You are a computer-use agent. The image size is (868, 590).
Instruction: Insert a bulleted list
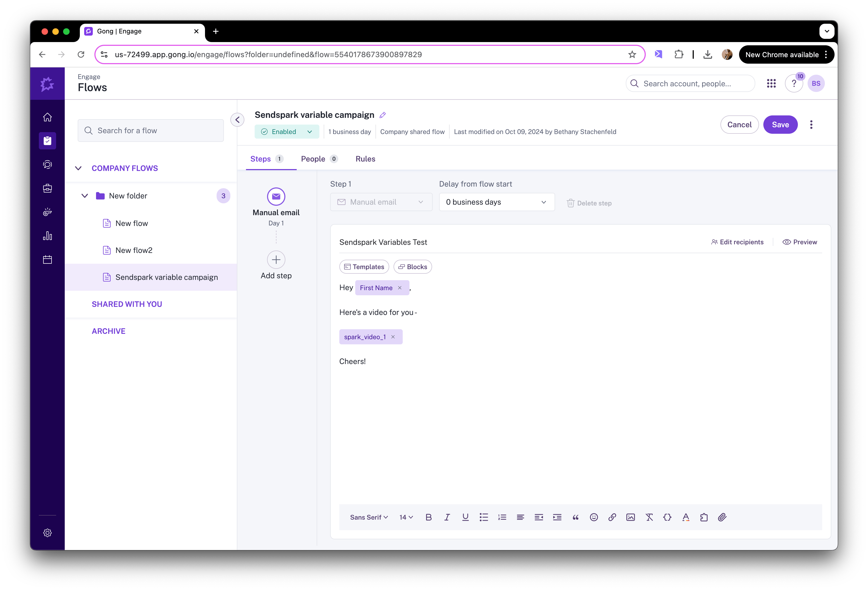pyautogui.click(x=484, y=517)
